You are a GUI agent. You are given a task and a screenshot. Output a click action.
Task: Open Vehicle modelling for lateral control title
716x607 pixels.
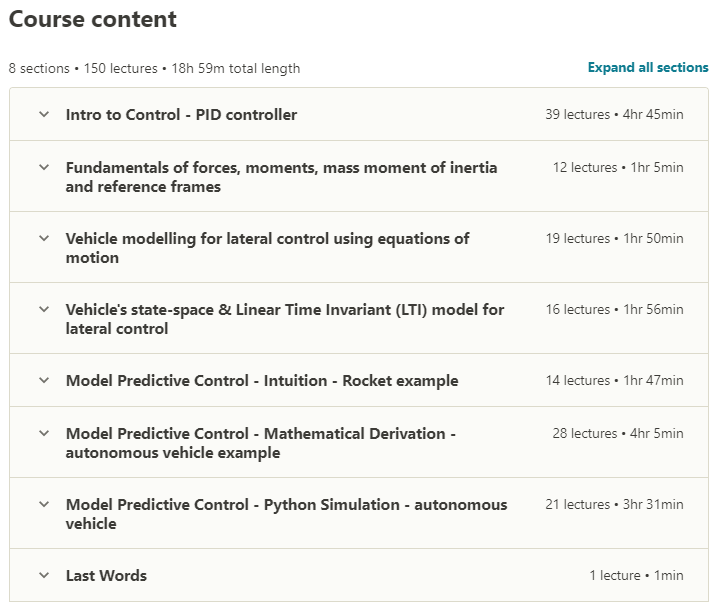click(x=267, y=248)
